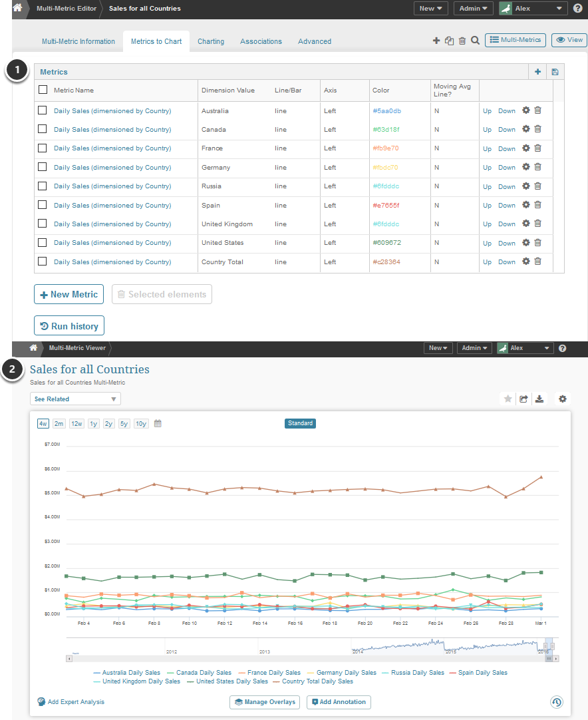
Task: Open the calendar date picker icon
Action: click(158, 423)
